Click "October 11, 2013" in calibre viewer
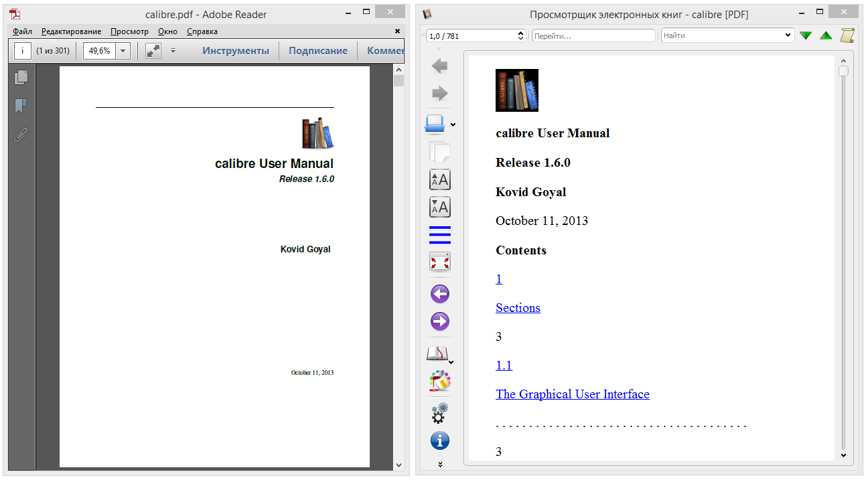Image resolution: width=868 pixels, height=480 pixels. pos(542,221)
